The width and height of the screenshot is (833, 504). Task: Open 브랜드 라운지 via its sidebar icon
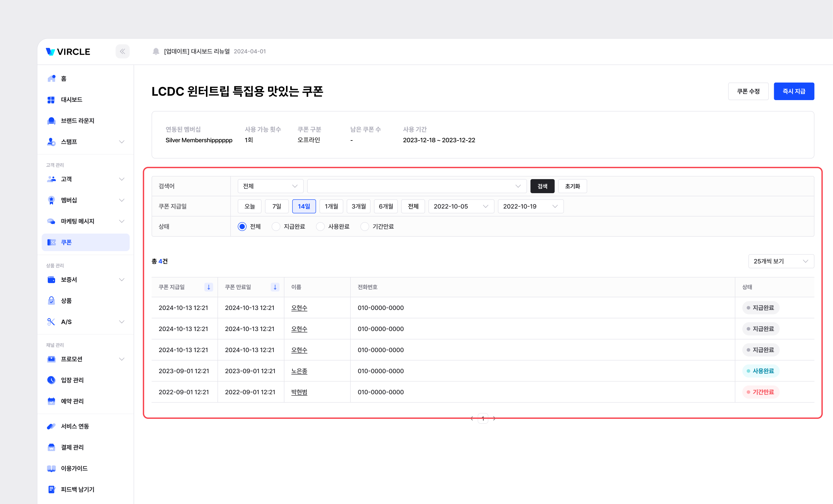pos(51,121)
